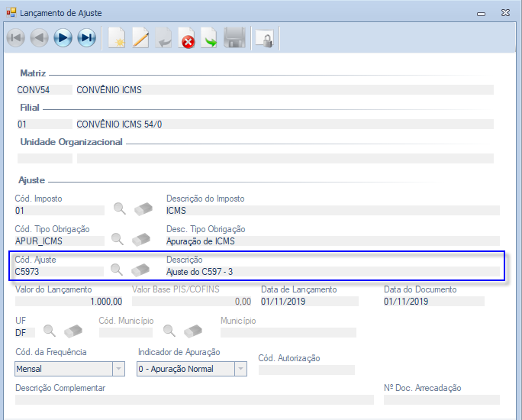Close the Lançamento de Ajuste window
The width and height of the screenshot is (522, 420).
505,13
